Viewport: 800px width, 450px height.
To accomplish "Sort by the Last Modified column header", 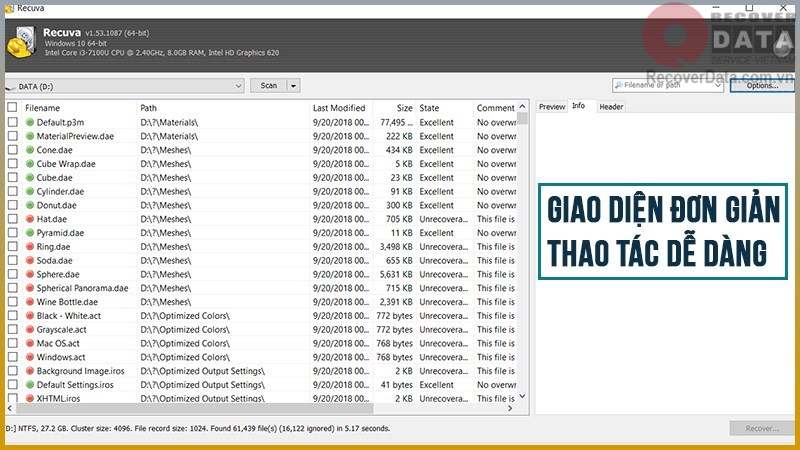I will (x=341, y=108).
